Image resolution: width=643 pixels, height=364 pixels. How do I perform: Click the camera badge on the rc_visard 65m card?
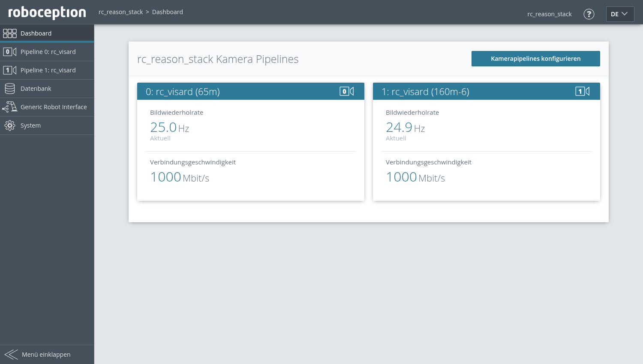point(347,91)
